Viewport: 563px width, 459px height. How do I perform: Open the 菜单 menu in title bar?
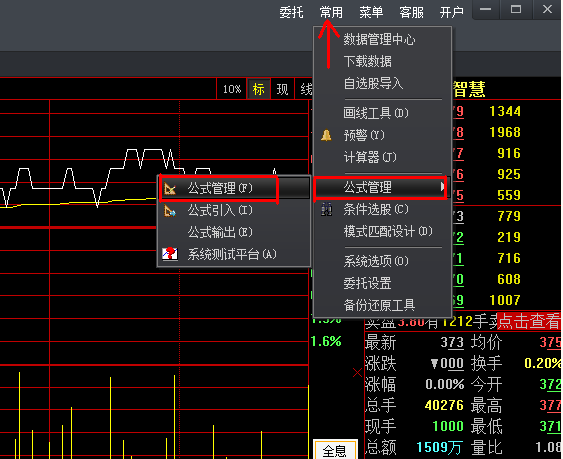(x=371, y=12)
